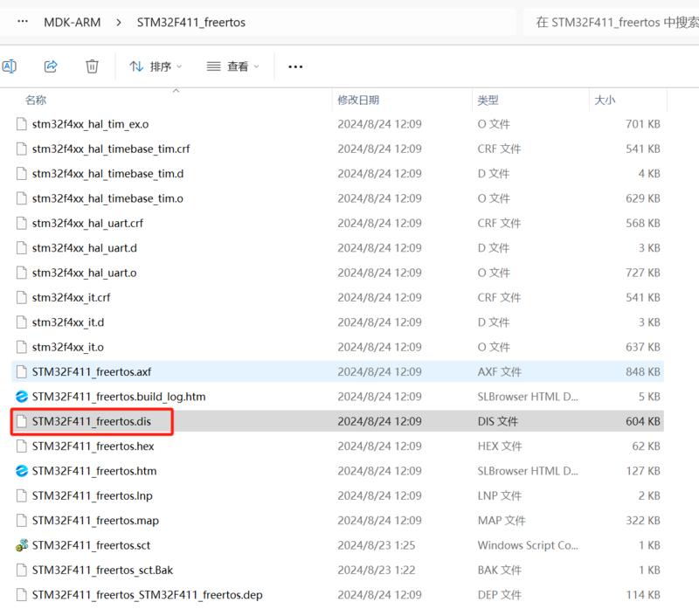
Task: Click the browser icon of build_log.htm
Action: (21, 397)
